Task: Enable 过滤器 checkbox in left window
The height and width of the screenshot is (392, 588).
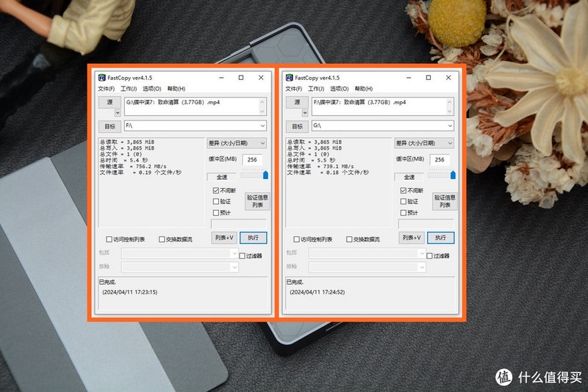Action: [x=243, y=256]
